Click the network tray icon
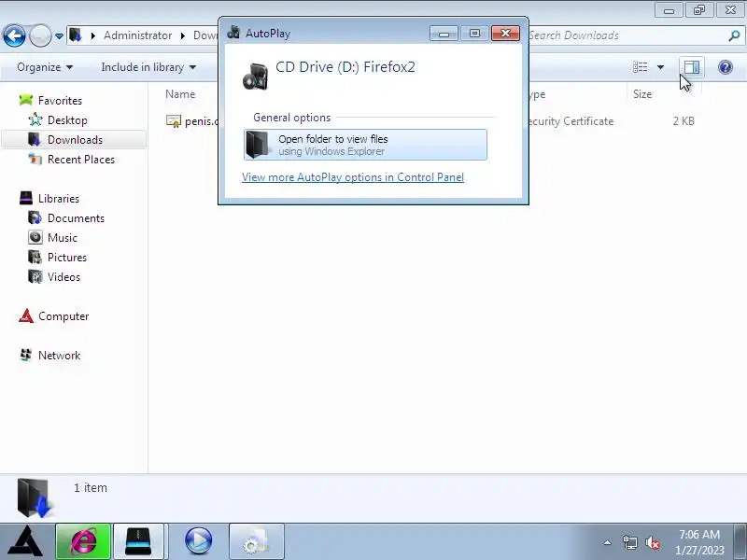This screenshot has width=747, height=560. click(629, 542)
